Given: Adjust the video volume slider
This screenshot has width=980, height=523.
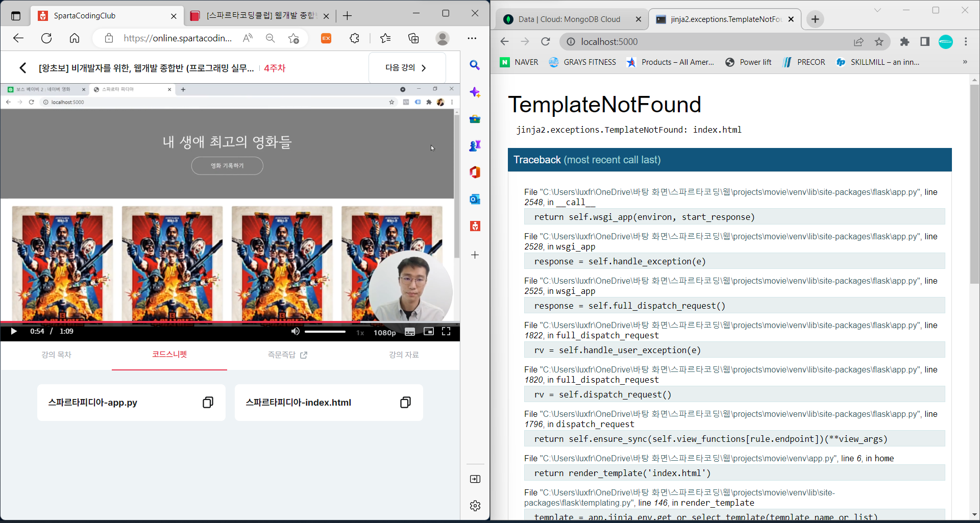Looking at the screenshot, I should click(x=325, y=332).
